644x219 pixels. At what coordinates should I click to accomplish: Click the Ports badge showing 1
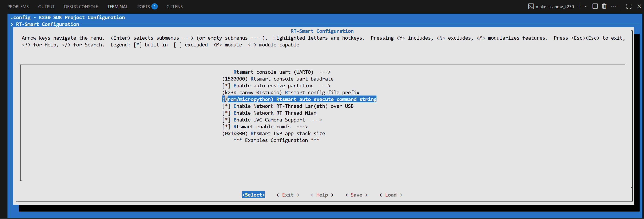click(154, 7)
